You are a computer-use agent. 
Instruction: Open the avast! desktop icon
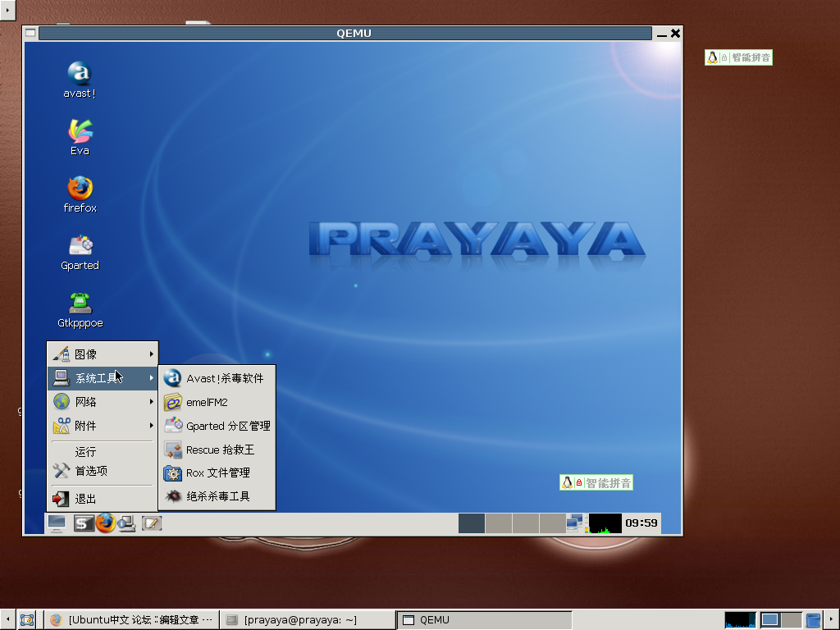(80, 80)
